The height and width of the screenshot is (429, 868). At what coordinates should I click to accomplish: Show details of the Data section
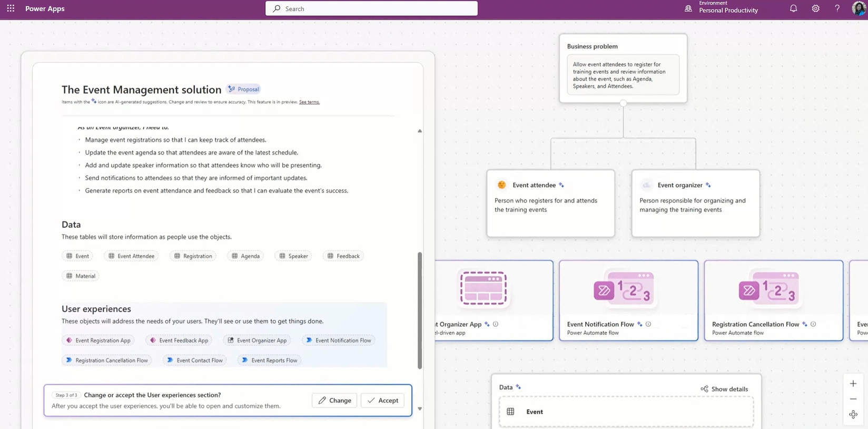pos(724,389)
